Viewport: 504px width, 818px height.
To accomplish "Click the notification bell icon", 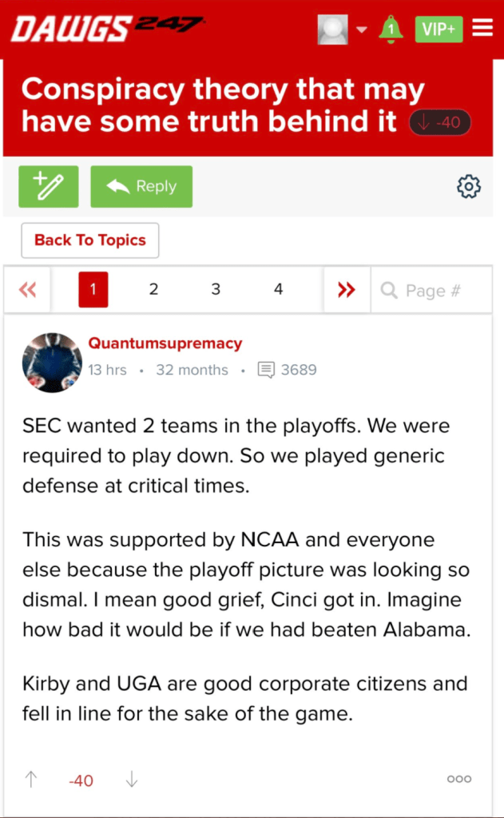I will coord(391,29).
